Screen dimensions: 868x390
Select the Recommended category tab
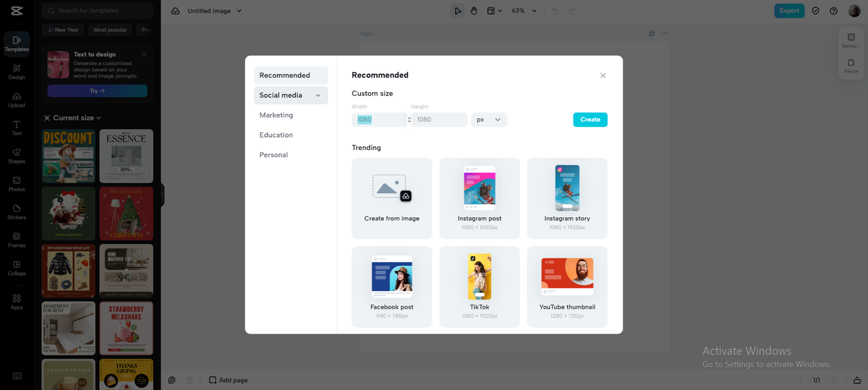[291, 75]
